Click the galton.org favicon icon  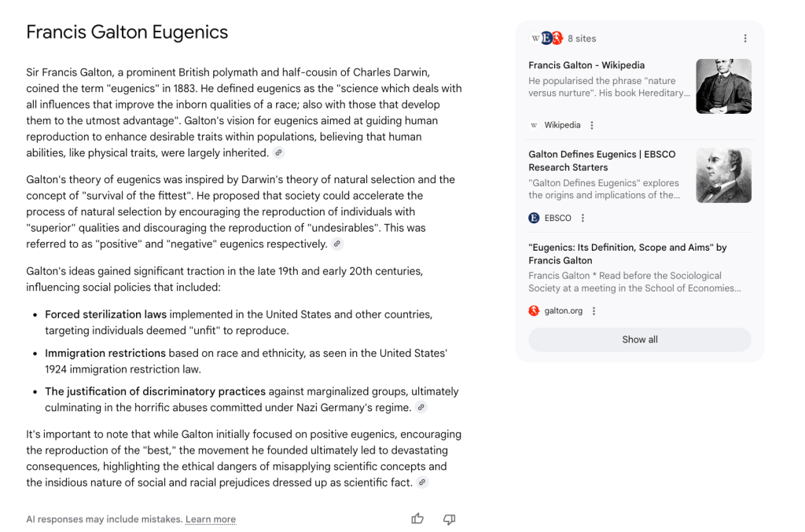click(x=535, y=311)
